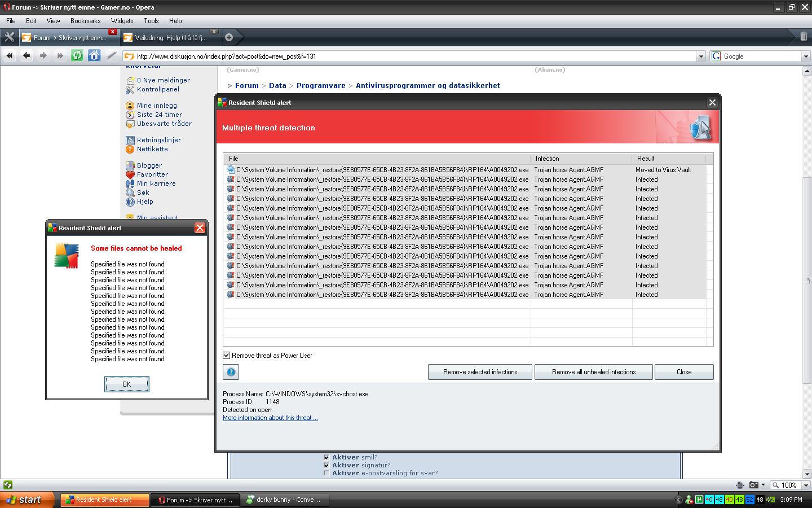Toggle Aktiver signatur checkbox
Screen dimensions: 812x508
(326, 465)
